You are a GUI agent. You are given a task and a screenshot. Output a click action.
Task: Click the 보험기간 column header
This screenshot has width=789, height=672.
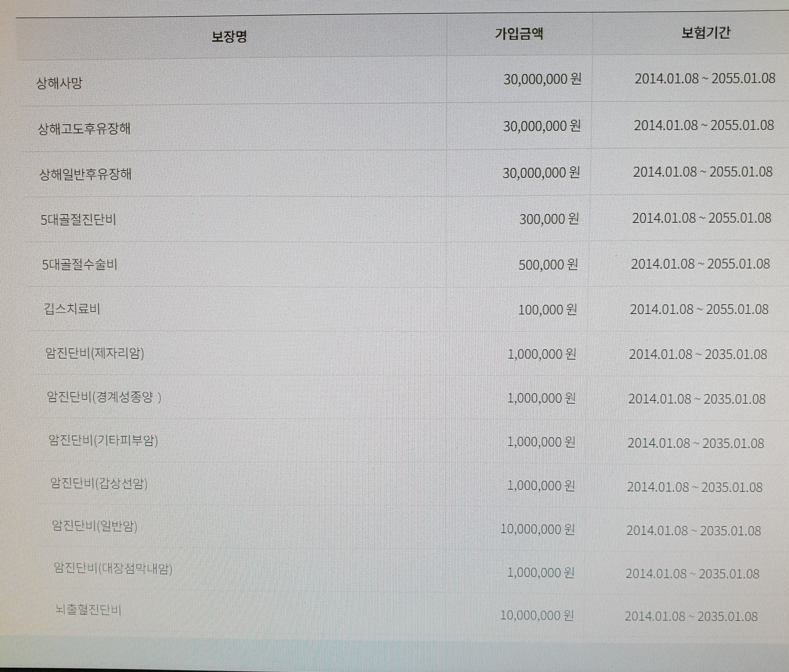point(706,33)
